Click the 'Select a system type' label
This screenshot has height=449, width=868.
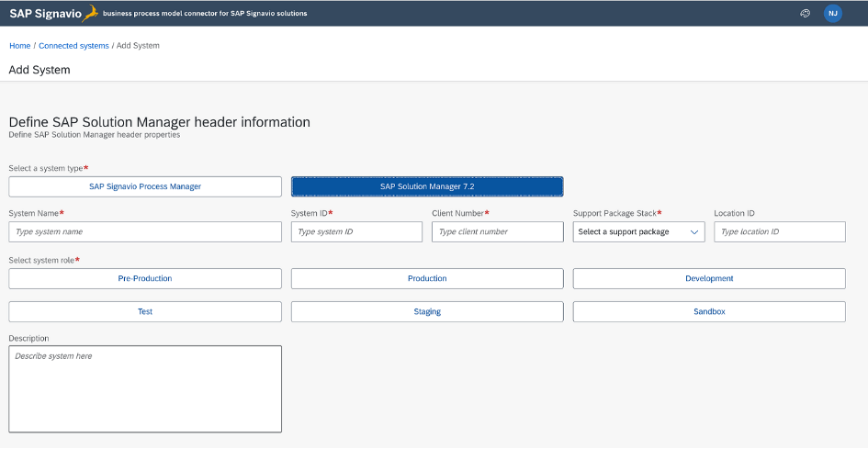pyautogui.click(x=46, y=168)
